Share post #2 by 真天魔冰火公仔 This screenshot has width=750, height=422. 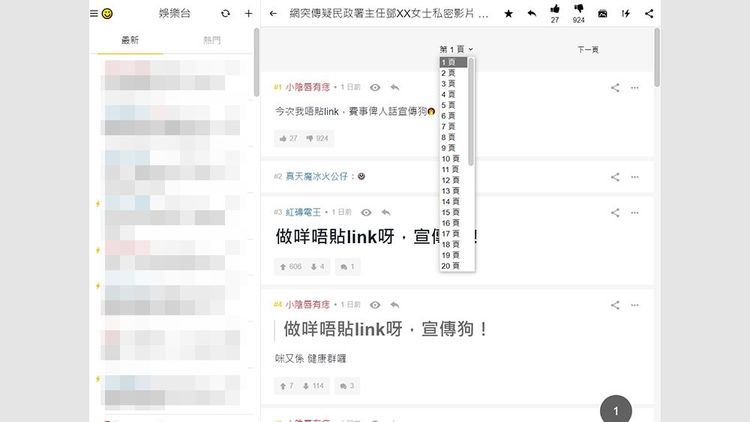(615, 177)
